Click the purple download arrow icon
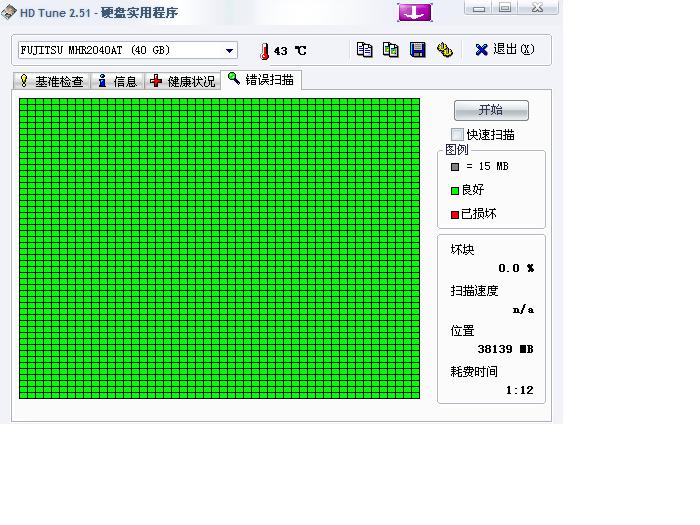This screenshot has height=525, width=700. [x=415, y=11]
